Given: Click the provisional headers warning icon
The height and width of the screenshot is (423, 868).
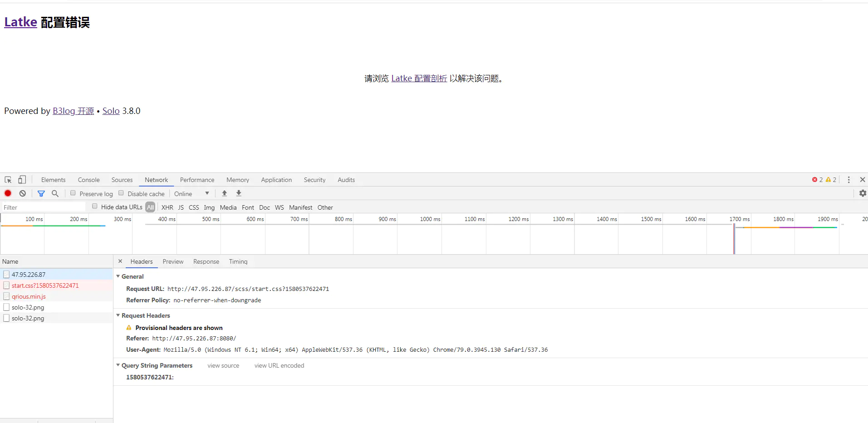Looking at the screenshot, I should [x=129, y=328].
